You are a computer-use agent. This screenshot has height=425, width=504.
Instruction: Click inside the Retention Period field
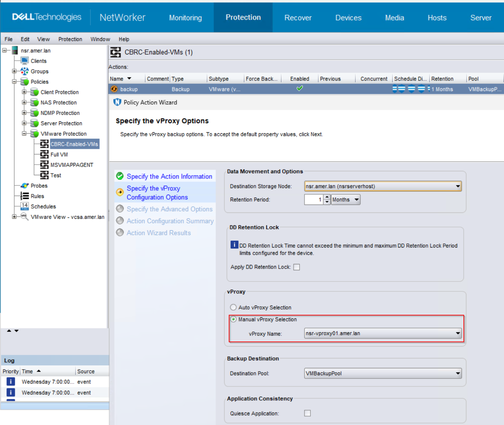click(314, 199)
